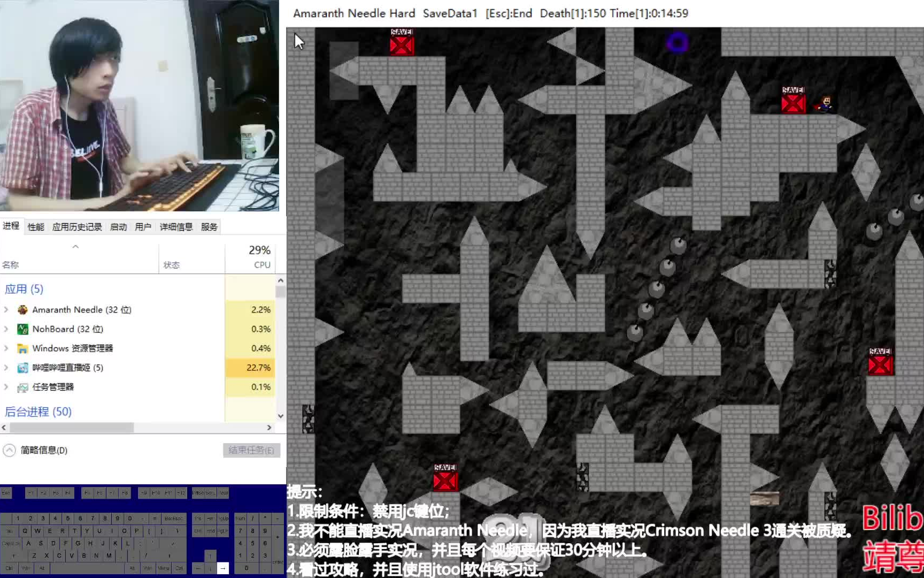Click the up arrow key on NohBoard
924x578 pixels.
210,556
